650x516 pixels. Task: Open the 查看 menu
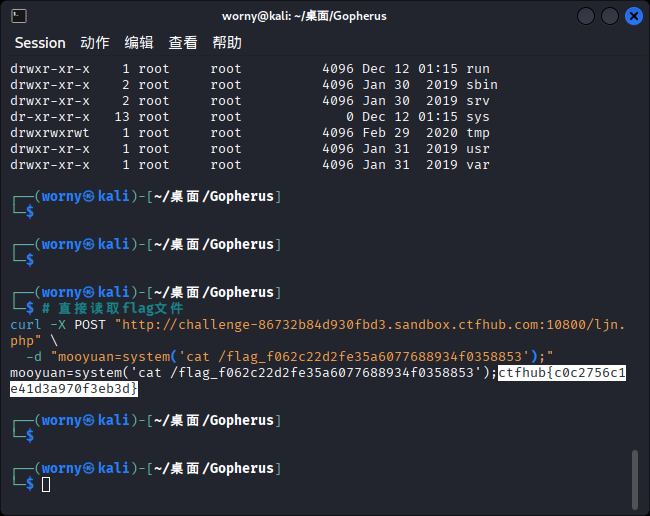pyautogui.click(x=183, y=43)
